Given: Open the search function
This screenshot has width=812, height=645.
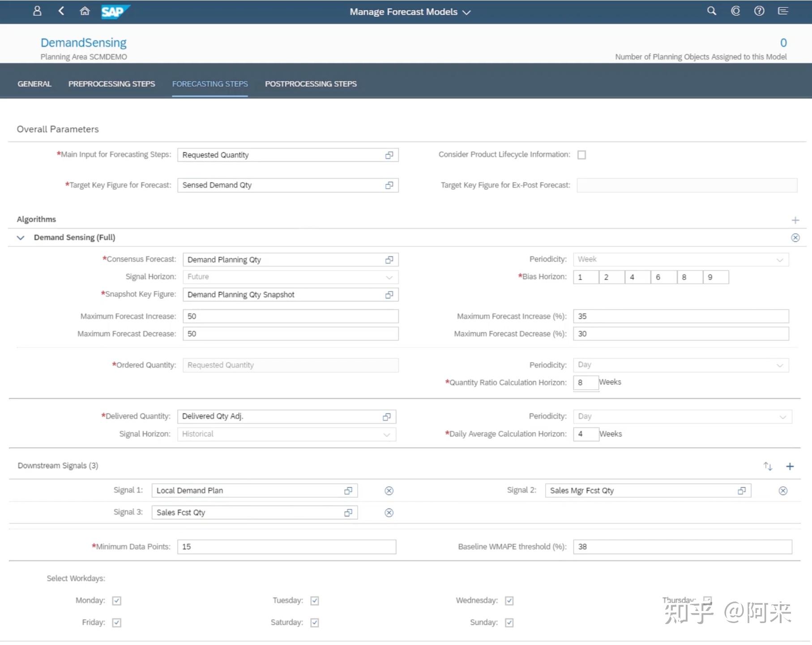Looking at the screenshot, I should click(x=711, y=11).
